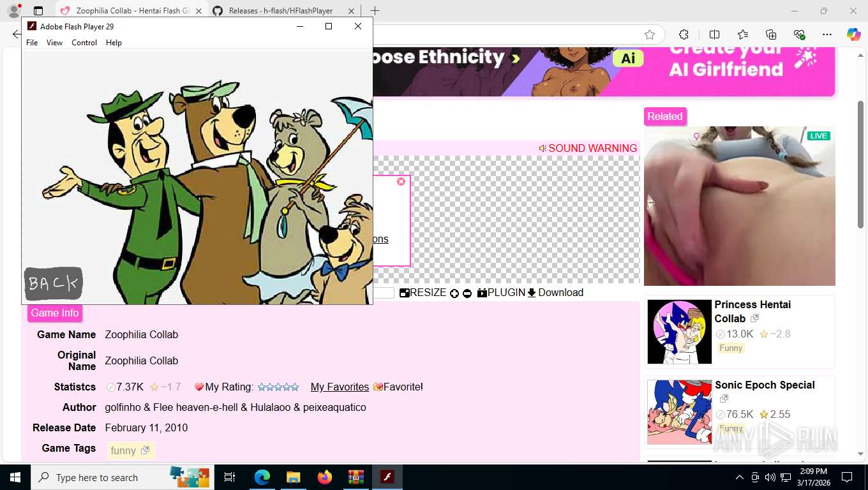Image resolution: width=868 pixels, height=490 pixels.
Task: Open external link icon beside funny tag
Action: tap(145, 450)
